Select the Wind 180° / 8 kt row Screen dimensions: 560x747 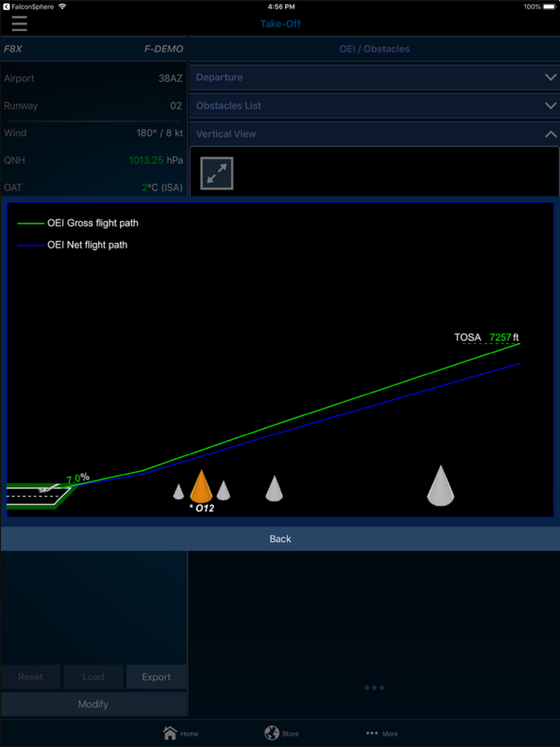(93, 133)
